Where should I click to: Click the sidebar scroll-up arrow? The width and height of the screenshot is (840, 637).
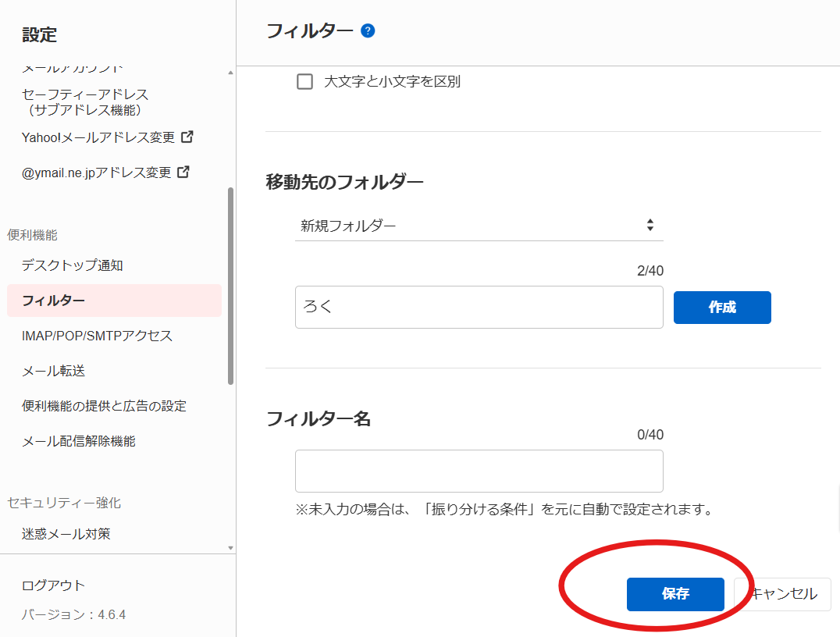coord(230,73)
